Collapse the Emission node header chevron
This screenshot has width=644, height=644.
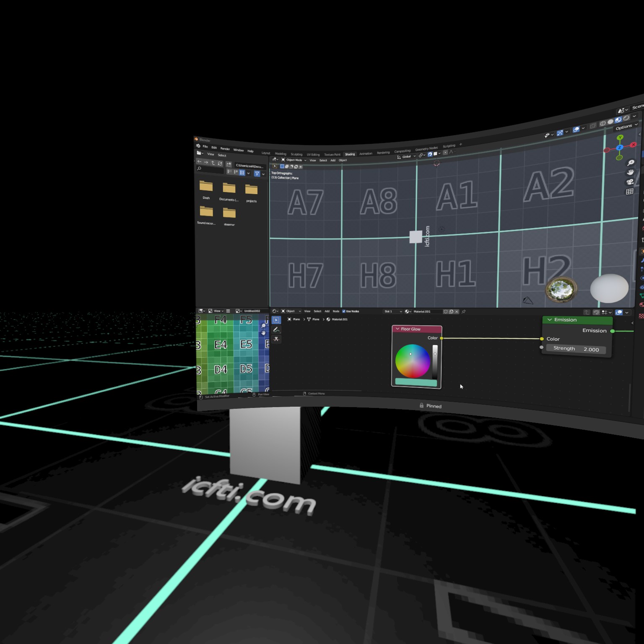click(549, 319)
